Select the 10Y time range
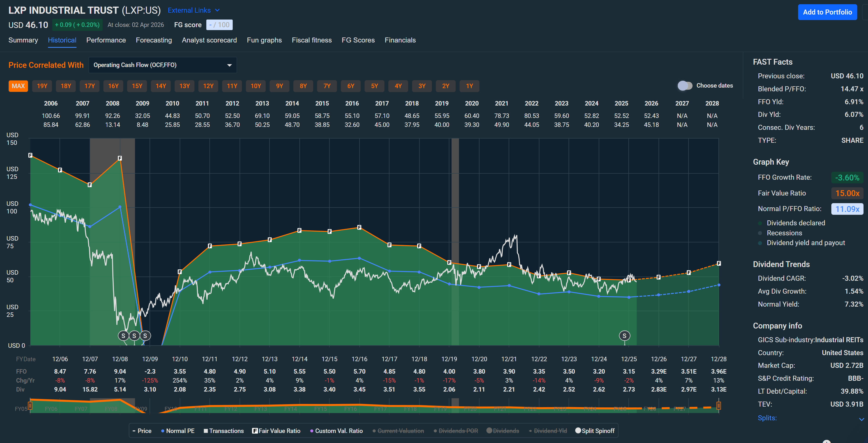This screenshot has height=443, width=868. 256,86
